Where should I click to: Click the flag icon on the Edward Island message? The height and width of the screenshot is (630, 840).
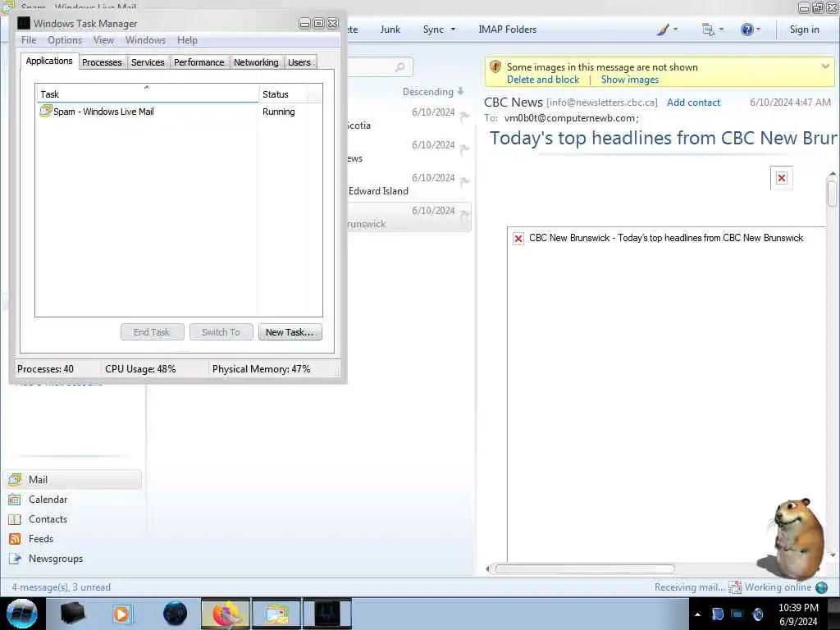(x=464, y=181)
